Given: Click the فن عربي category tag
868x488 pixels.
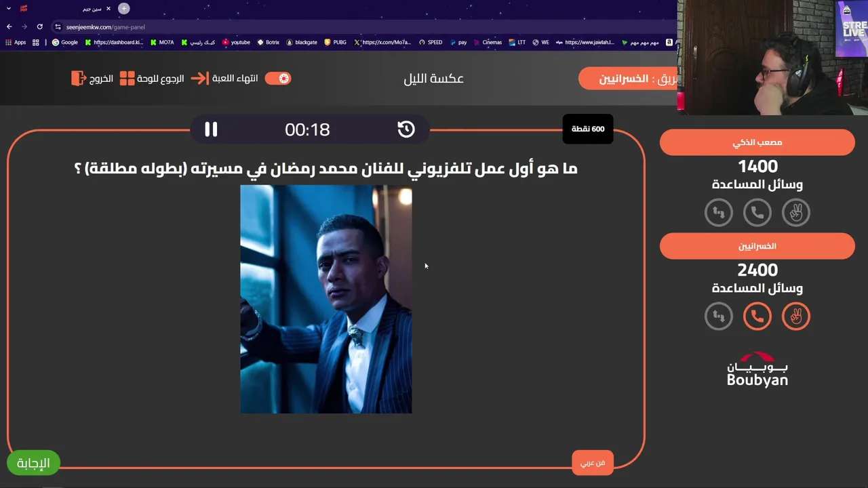Looking at the screenshot, I should tap(592, 462).
